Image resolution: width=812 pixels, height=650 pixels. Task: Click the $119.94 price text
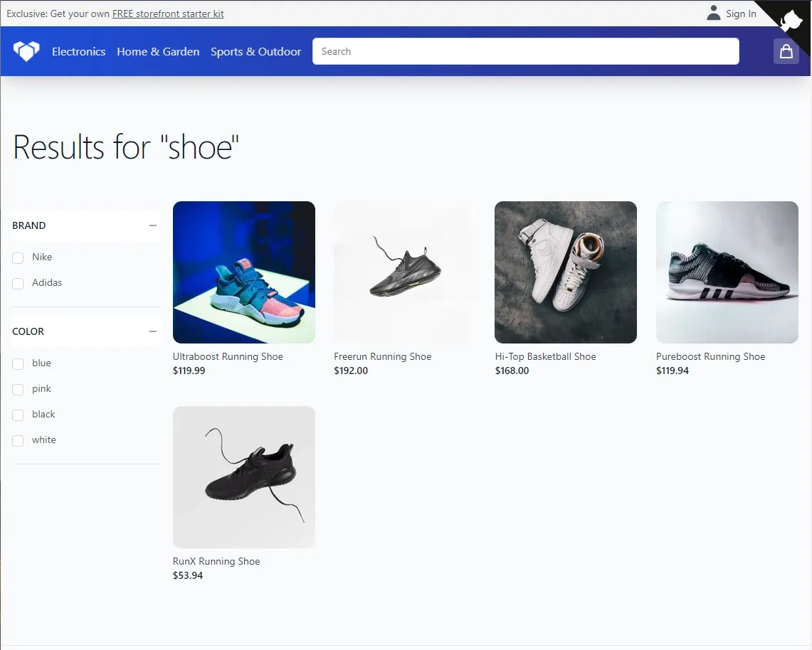tap(673, 371)
